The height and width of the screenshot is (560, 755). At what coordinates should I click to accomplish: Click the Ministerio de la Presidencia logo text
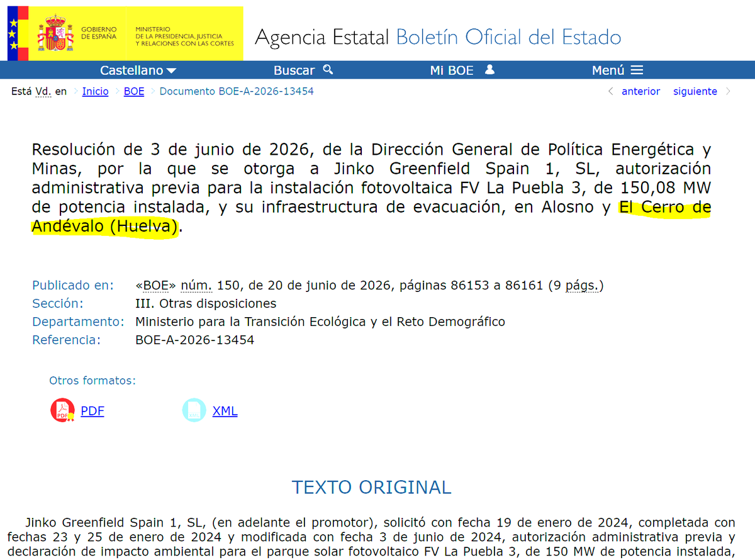click(184, 36)
